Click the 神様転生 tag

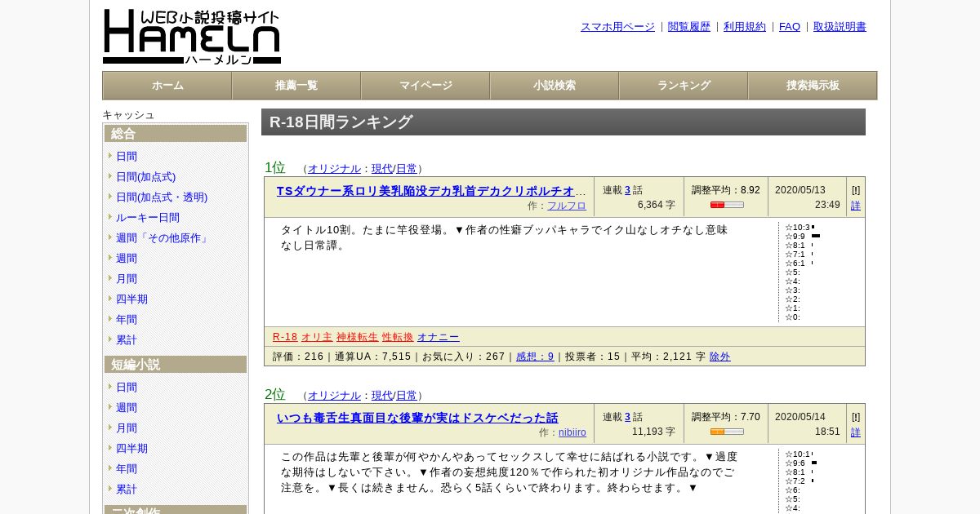pos(358,337)
